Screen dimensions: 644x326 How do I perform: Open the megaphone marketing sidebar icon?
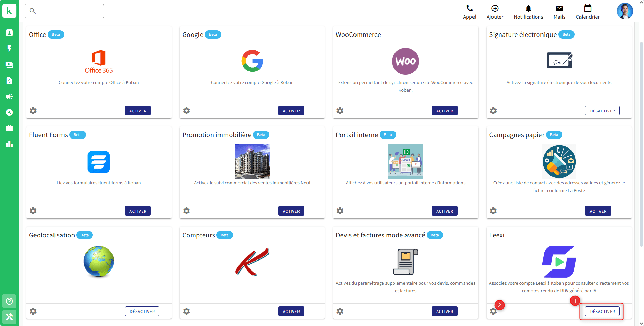9,96
